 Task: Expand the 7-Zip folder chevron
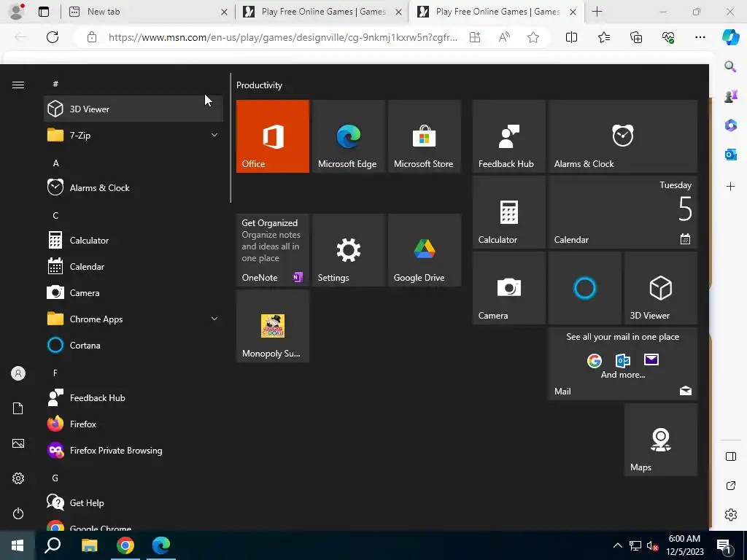pos(214,135)
